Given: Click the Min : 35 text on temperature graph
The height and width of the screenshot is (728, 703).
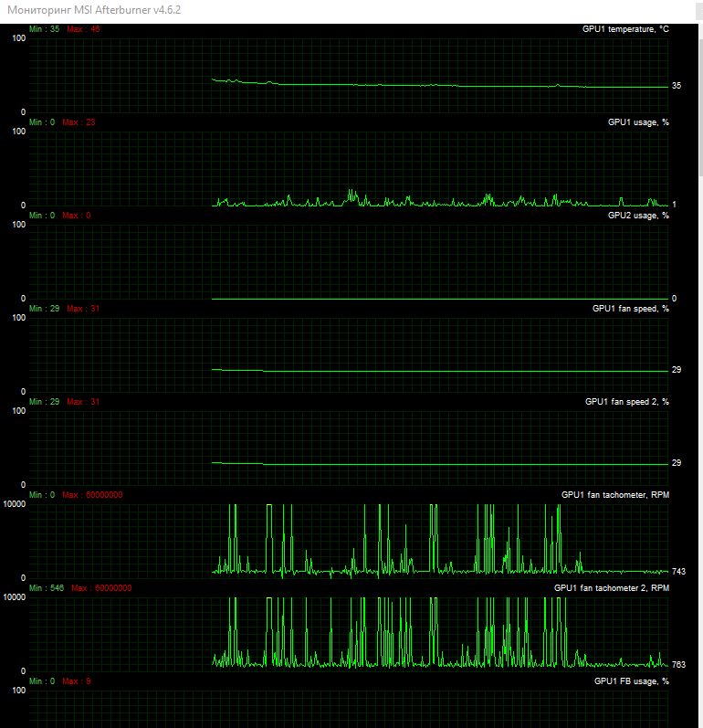Looking at the screenshot, I should pos(44,29).
